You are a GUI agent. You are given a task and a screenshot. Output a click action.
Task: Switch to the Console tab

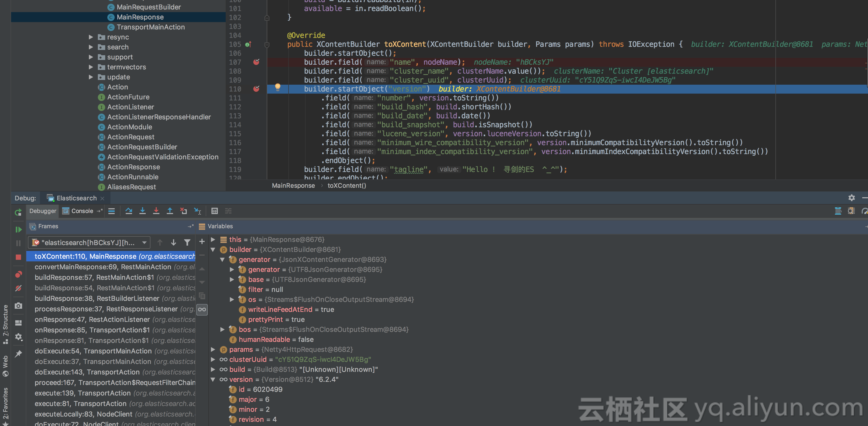click(82, 211)
